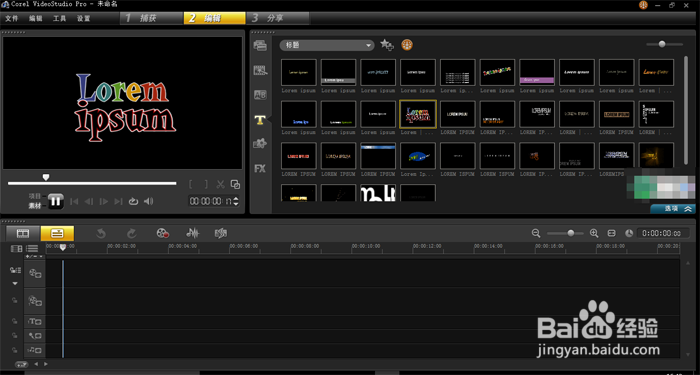Pause playback in the preview
The height and width of the screenshot is (375, 700).
pyautogui.click(x=55, y=201)
